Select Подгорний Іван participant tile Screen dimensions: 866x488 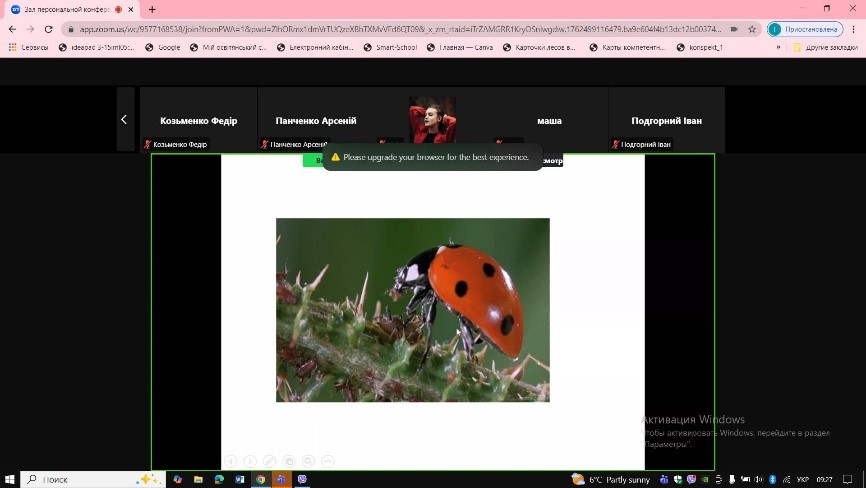pyautogui.click(x=666, y=120)
